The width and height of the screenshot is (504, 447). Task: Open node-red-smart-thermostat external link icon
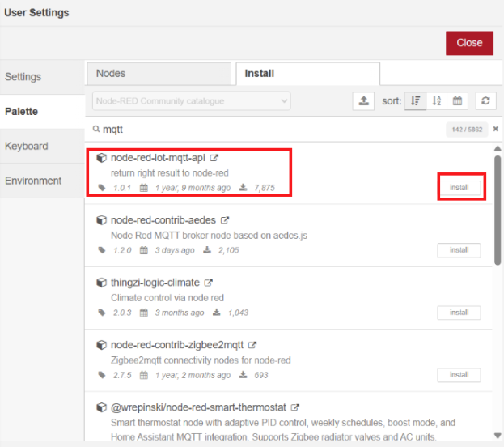pyautogui.click(x=295, y=407)
